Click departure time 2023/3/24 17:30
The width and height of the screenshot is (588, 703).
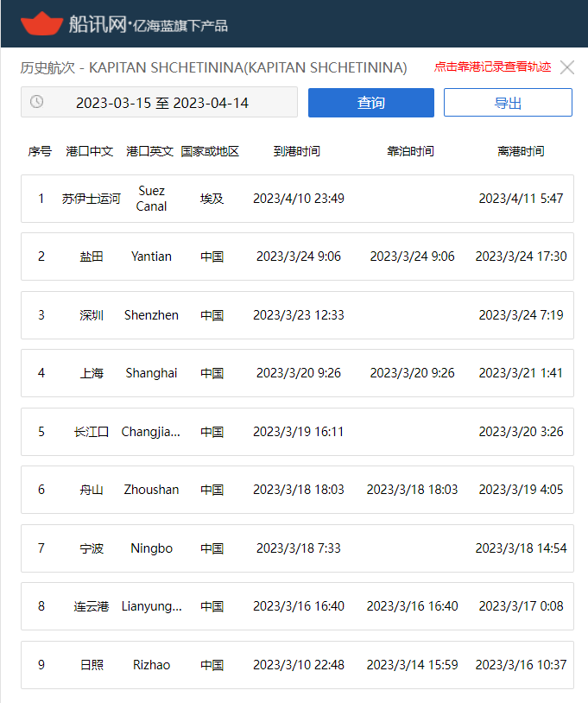[521, 256]
